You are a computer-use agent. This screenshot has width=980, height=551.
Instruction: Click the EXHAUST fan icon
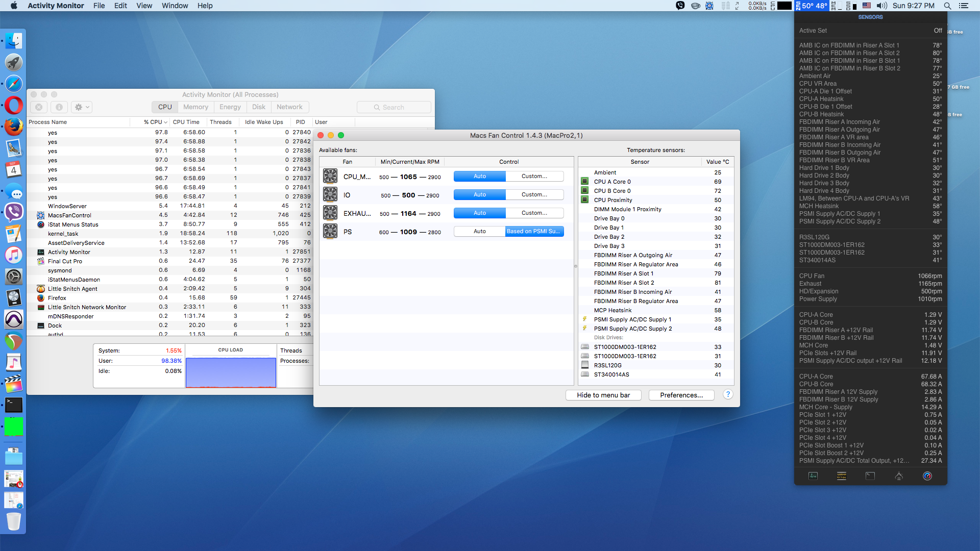(330, 213)
